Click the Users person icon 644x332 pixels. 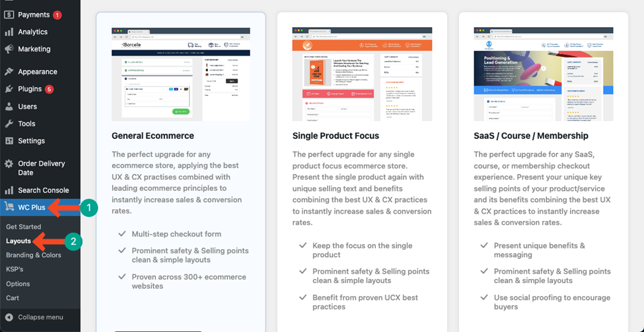coord(9,106)
